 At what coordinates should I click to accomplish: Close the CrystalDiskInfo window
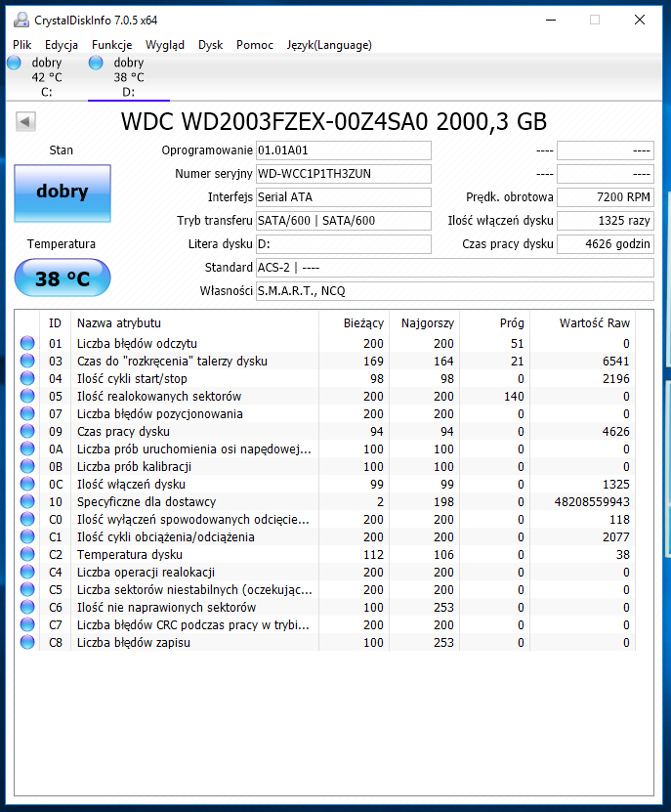[x=640, y=20]
